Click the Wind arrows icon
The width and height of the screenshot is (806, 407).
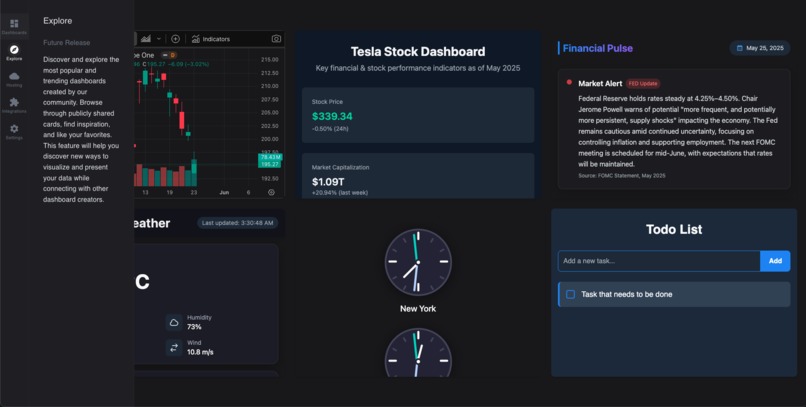click(x=174, y=347)
